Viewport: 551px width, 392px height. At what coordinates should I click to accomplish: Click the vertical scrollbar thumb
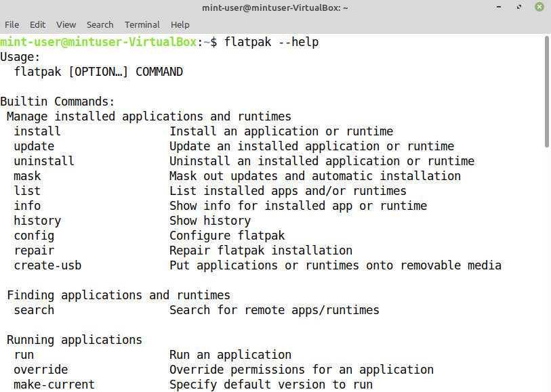(x=547, y=91)
